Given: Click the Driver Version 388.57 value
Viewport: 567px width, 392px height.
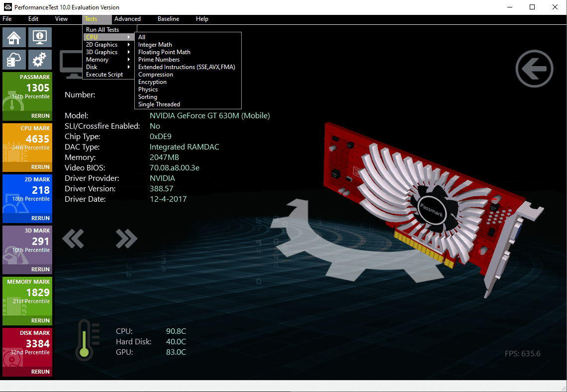Looking at the screenshot, I should point(161,189).
